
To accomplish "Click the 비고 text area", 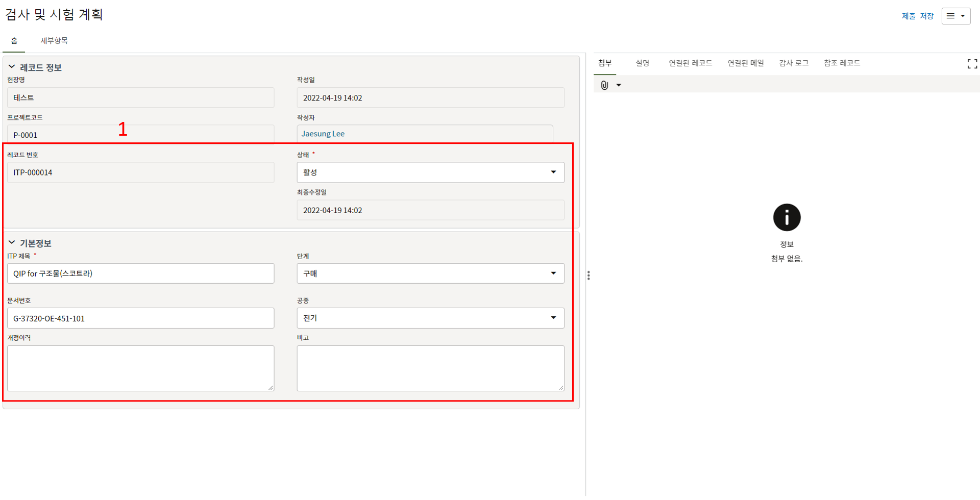I will tap(430, 368).
